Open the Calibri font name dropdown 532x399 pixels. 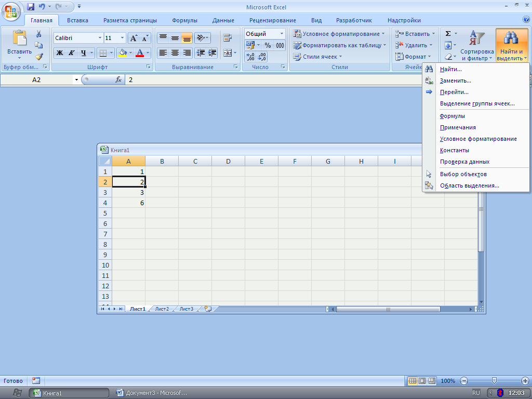click(x=100, y=38)
